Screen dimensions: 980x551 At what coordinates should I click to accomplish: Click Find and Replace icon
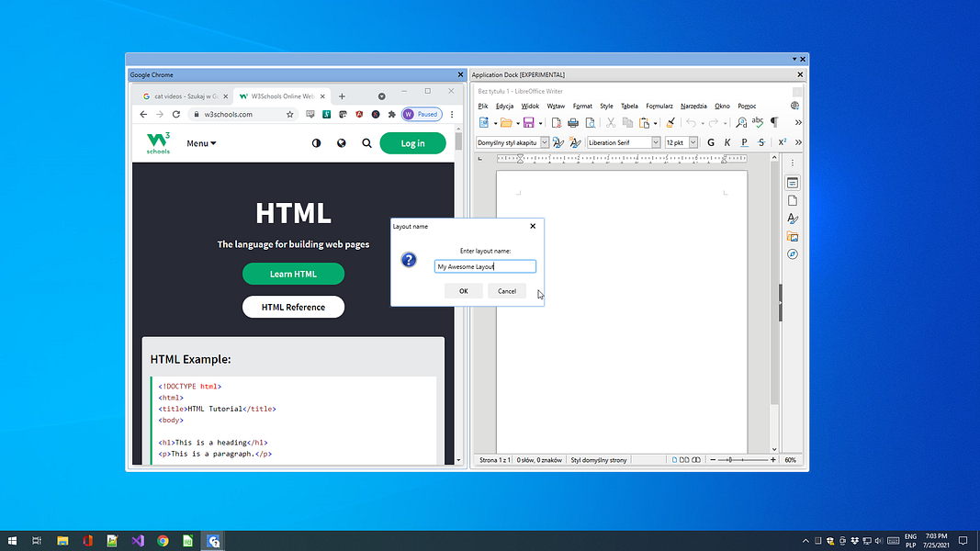point(741,122)
